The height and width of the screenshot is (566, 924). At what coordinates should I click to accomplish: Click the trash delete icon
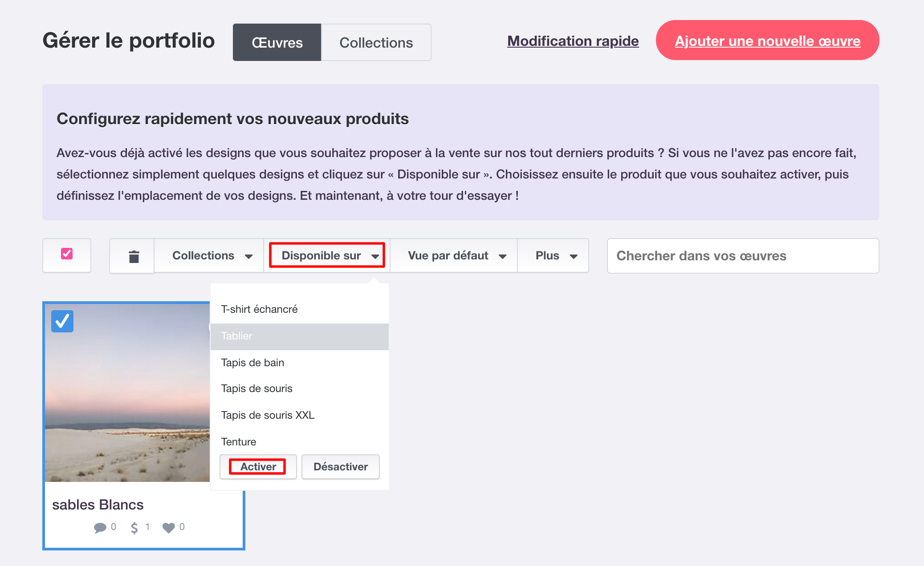[132, 256]
